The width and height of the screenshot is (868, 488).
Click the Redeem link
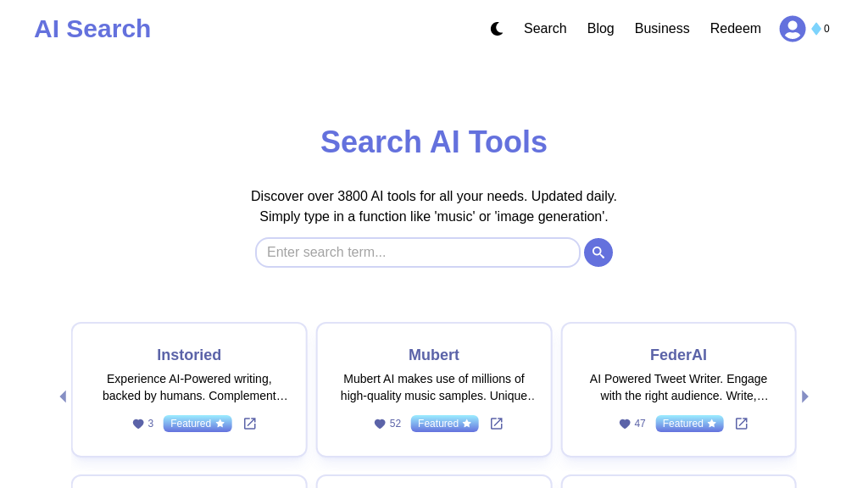click(x=735, y=28)
